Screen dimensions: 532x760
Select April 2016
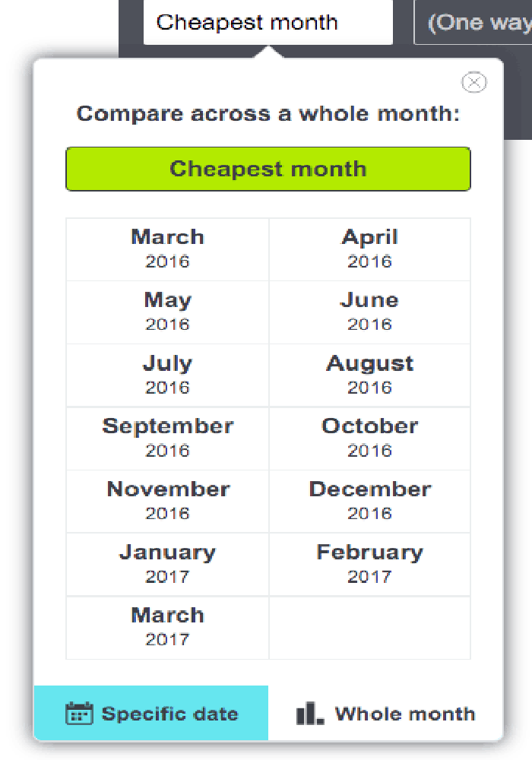tap(369, 249)
